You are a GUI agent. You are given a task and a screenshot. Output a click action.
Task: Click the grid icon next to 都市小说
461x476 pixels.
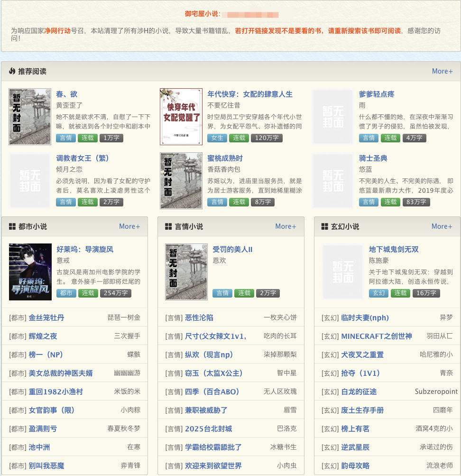click(12, 227)
